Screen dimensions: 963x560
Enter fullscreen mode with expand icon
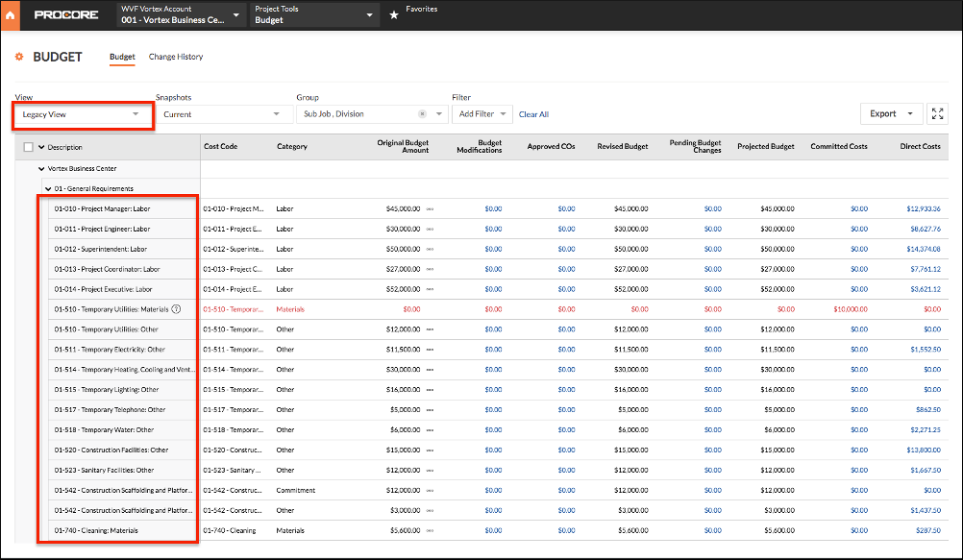point(937,113)
